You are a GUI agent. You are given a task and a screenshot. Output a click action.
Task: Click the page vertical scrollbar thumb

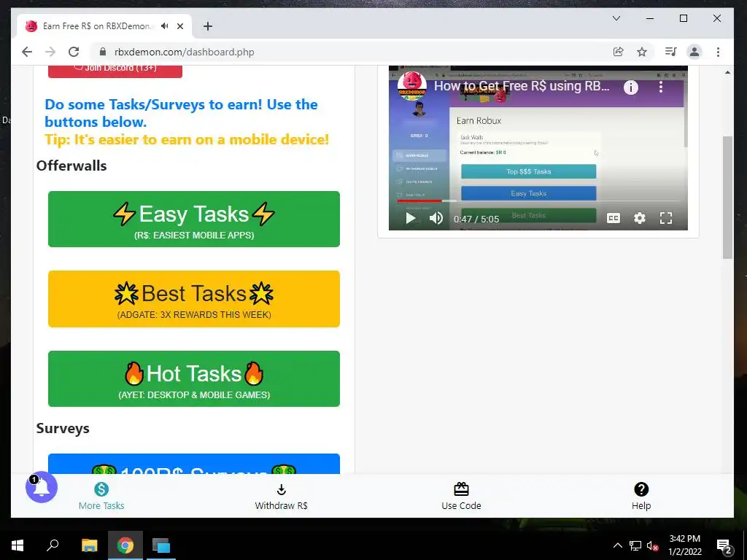click(x=727, y=197)
